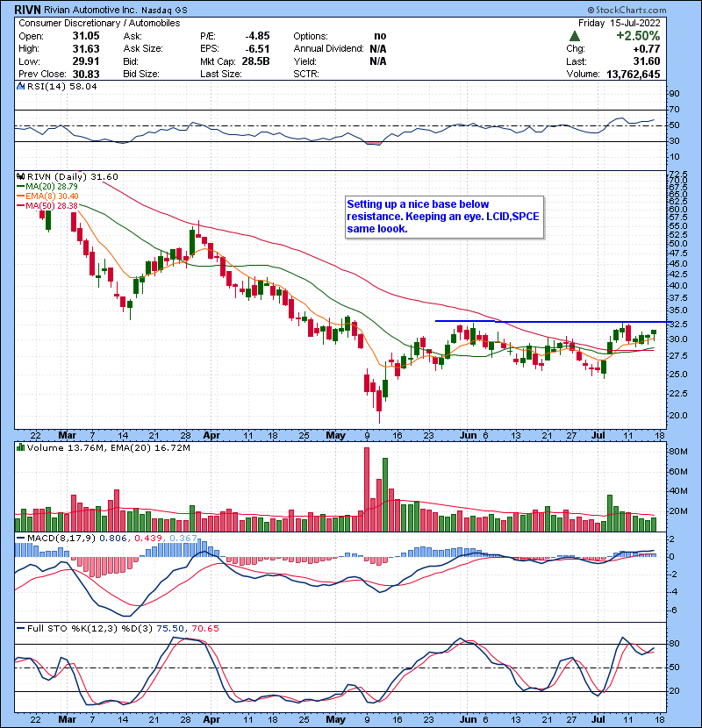
Task: Click the Rivian Automotive Inc. company name
Action: coord(90,10)
